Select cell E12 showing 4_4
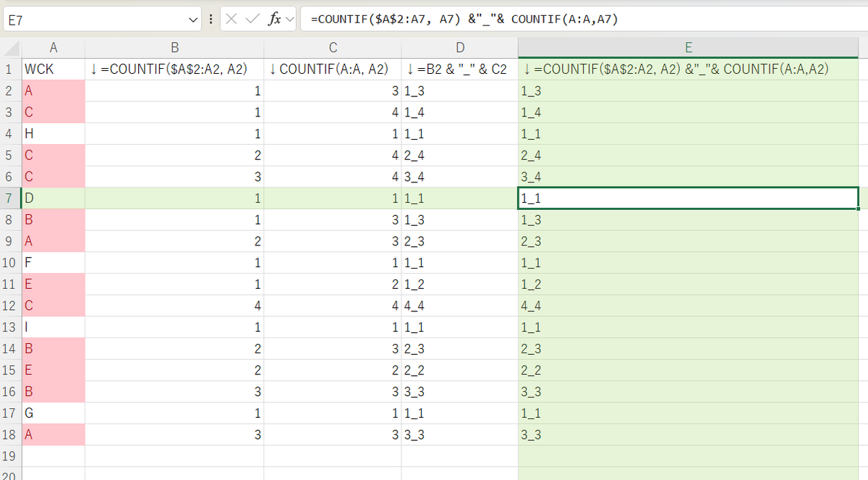The height and width of the screenshot is (480, 868). tap(689, 306)
